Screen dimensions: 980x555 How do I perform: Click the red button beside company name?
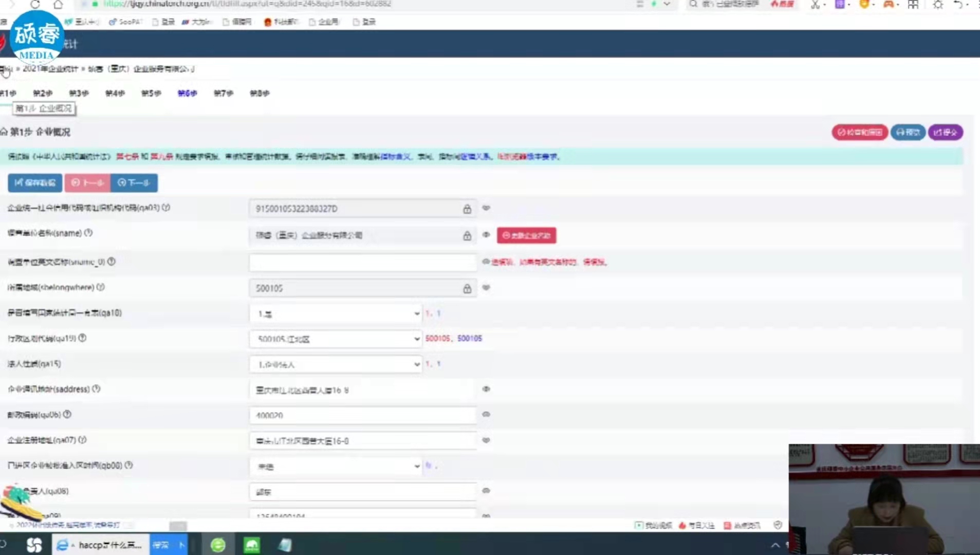(526, 235)
